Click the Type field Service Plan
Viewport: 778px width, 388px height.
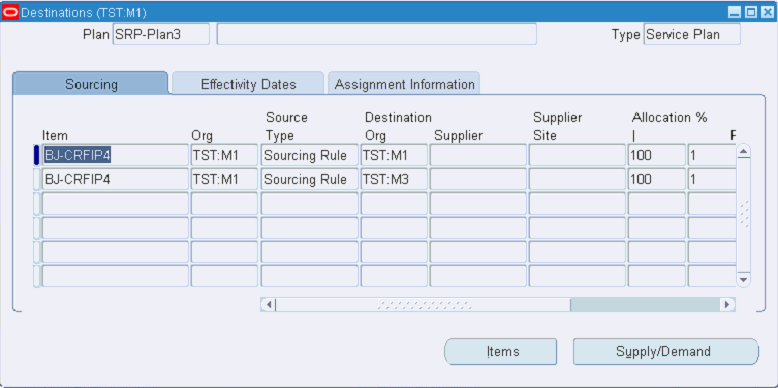pos(692,34)
